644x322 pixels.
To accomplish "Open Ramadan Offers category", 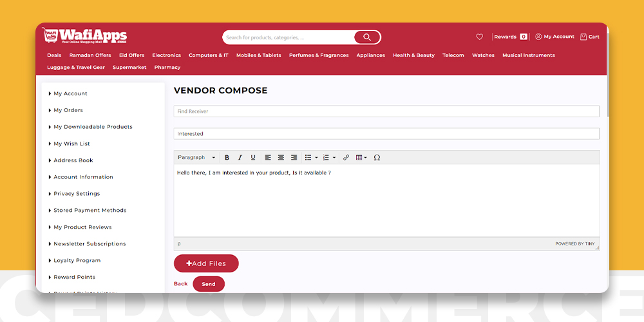I will [x=90, y=55].
